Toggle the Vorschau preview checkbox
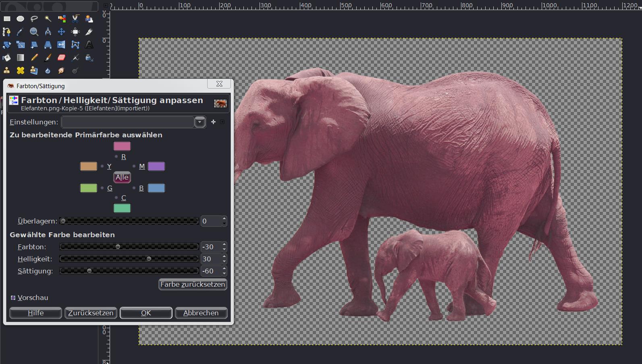 13,298
